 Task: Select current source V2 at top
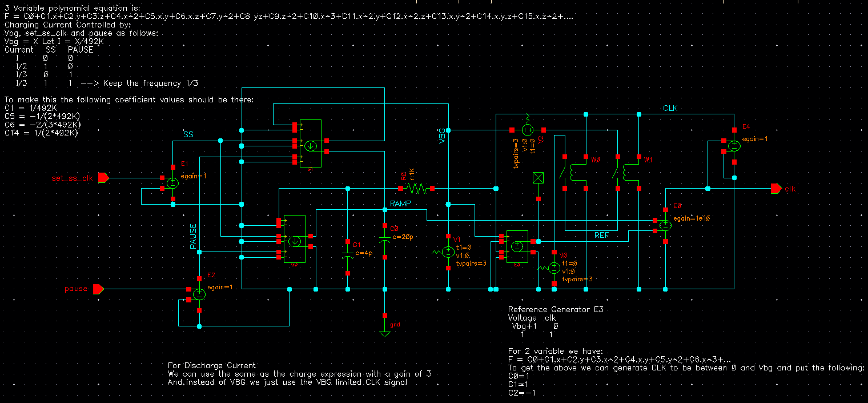tap(527, 130)
